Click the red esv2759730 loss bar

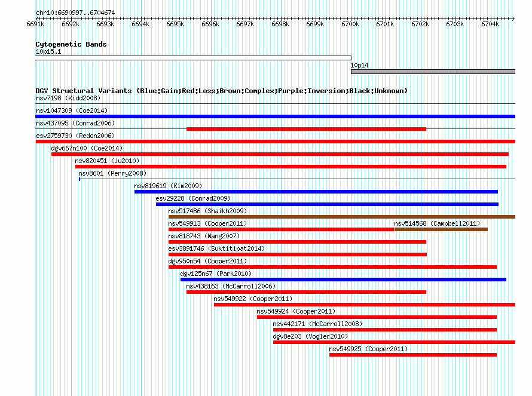coord(275,142)
